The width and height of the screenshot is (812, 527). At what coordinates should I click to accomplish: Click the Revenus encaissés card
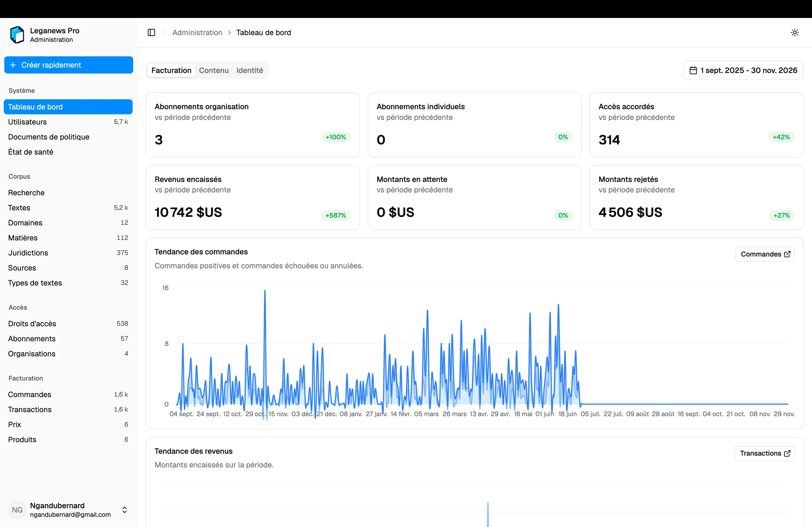[253, 197]
